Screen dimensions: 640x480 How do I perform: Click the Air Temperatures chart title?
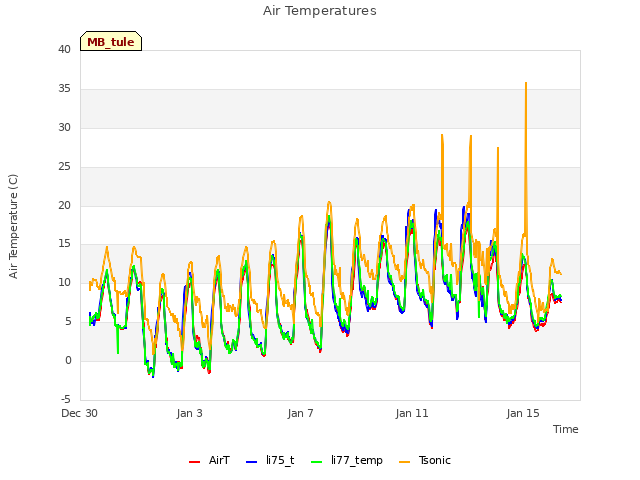point(320,11)
